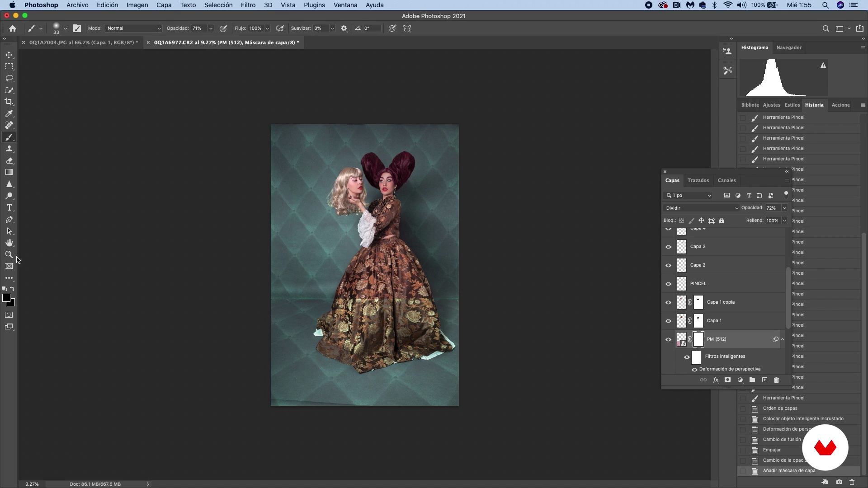This screenshot has width=868, height=488.
Task: Open the brush Opacidad 71% dropdown
Action: (x=210, y=28)
